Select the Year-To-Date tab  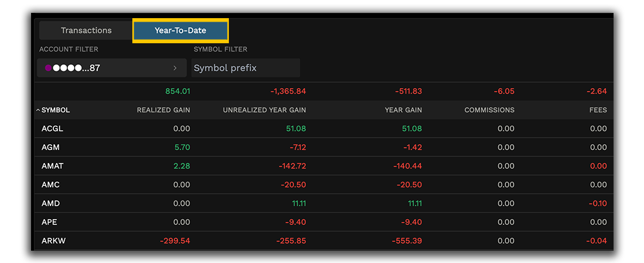point(180,30)
